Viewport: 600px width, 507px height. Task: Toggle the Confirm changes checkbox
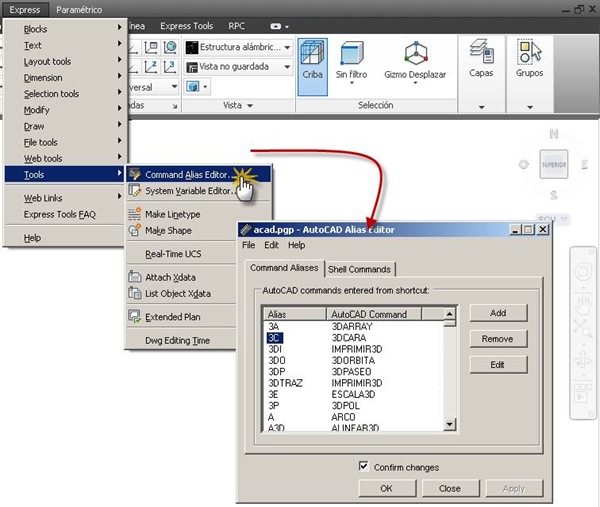click(363, 466)
